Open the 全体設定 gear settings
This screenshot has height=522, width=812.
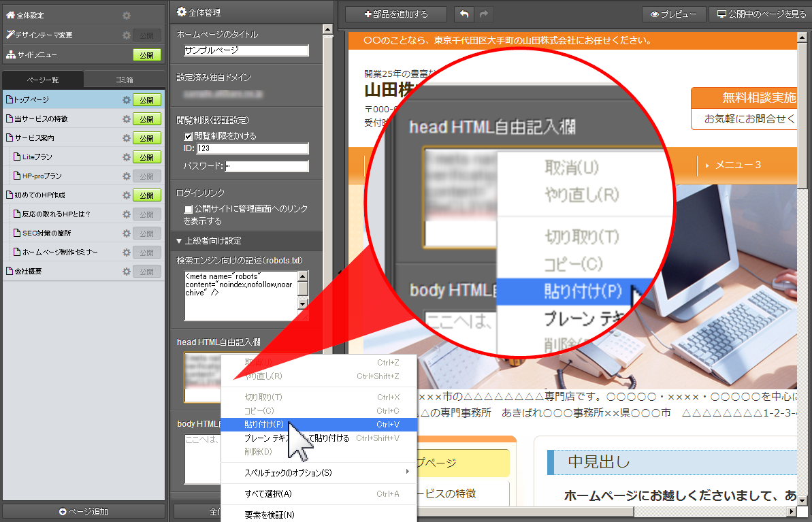point(127,16)
